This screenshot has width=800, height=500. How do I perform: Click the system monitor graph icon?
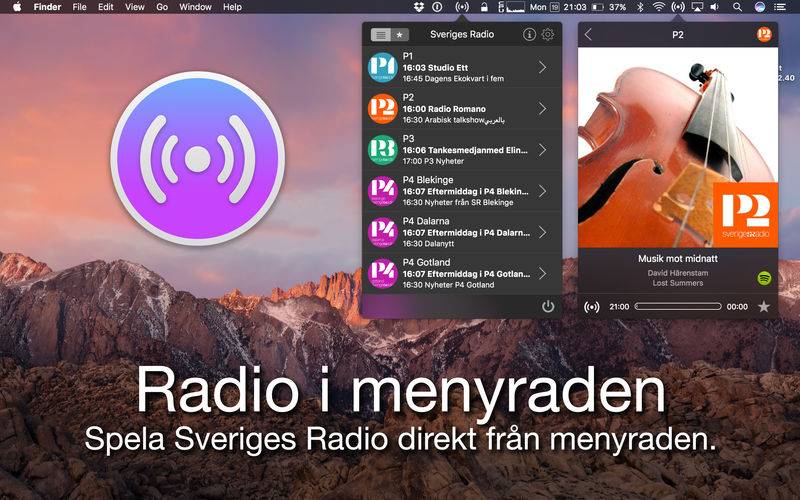(x=511, y=7)
